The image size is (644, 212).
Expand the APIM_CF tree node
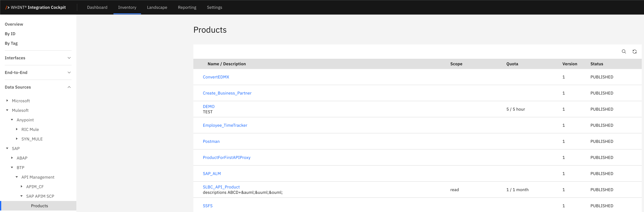(21, 187)
